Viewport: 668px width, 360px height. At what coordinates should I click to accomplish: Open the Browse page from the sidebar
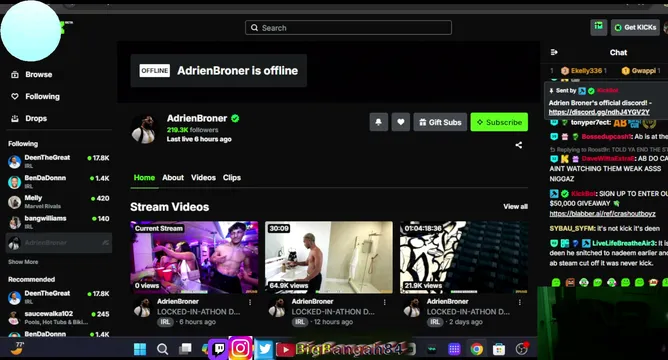(32, 75)
